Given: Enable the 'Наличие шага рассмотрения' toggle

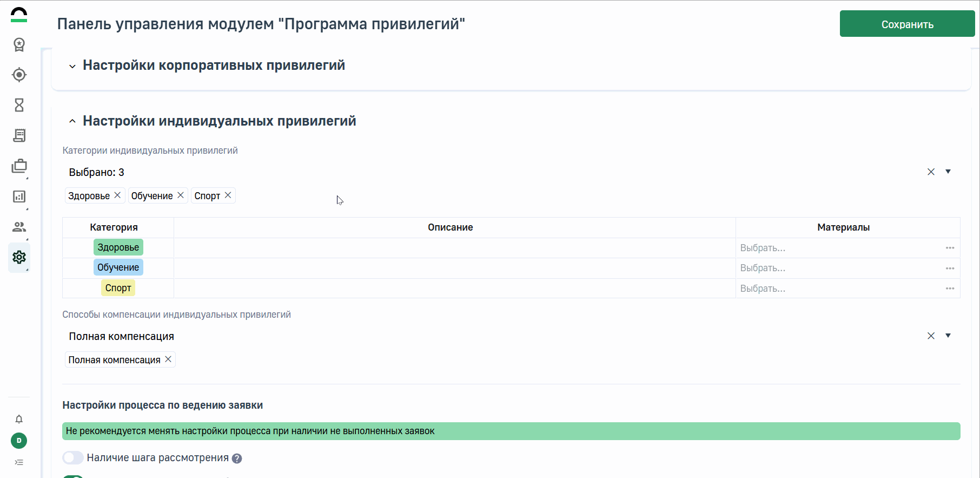Looking at the screenshot, I should click(x=73, y=458).
